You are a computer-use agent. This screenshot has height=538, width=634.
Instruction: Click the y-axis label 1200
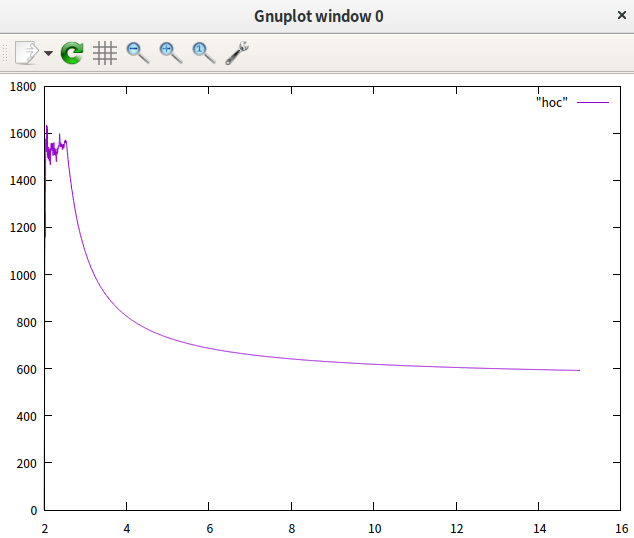23,228
